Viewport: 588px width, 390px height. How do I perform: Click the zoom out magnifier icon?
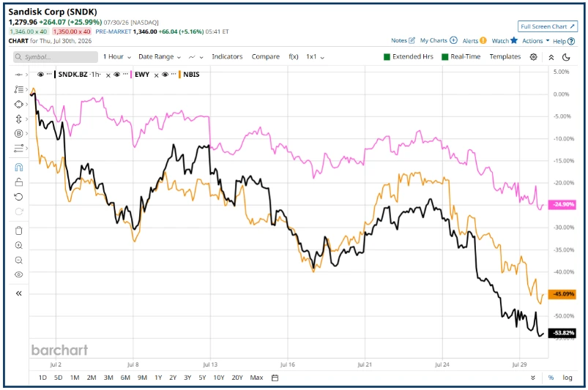point(19,260)
